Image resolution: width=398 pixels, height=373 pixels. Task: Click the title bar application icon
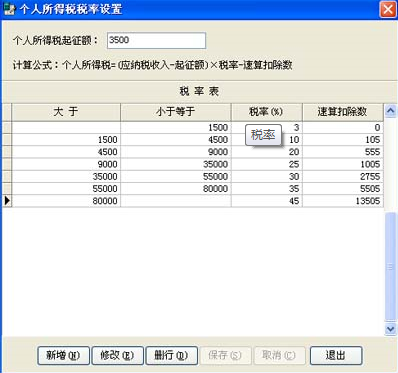tap(9, 9)
